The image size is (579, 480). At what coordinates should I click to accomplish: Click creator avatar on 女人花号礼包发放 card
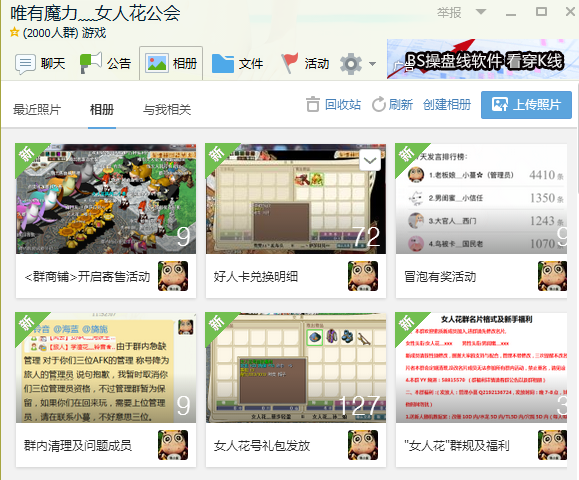[363, 445]
